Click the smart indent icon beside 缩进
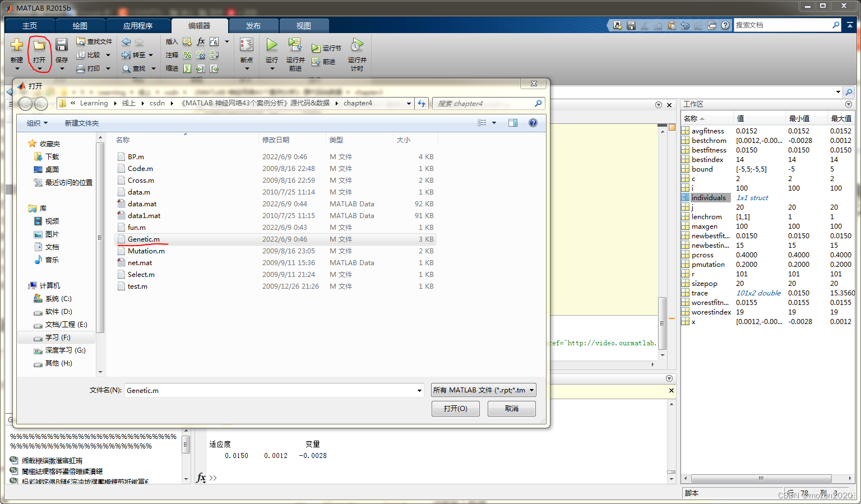 pos(187,68)
